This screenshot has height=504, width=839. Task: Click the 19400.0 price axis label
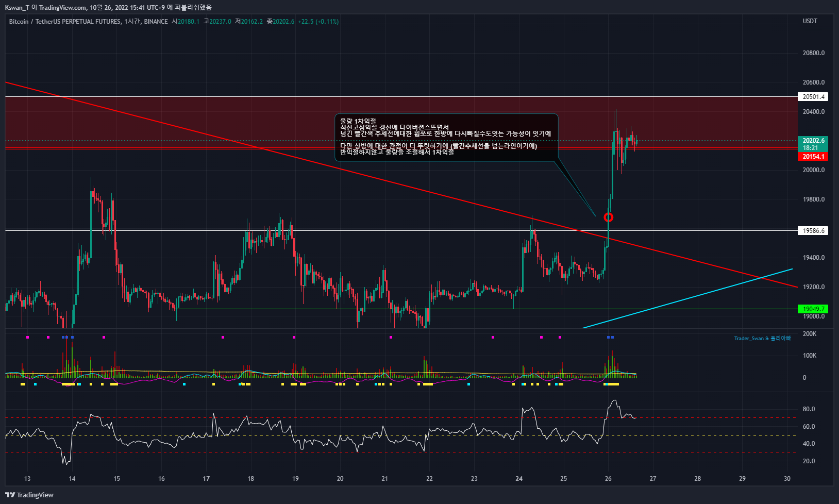point(814,258)
